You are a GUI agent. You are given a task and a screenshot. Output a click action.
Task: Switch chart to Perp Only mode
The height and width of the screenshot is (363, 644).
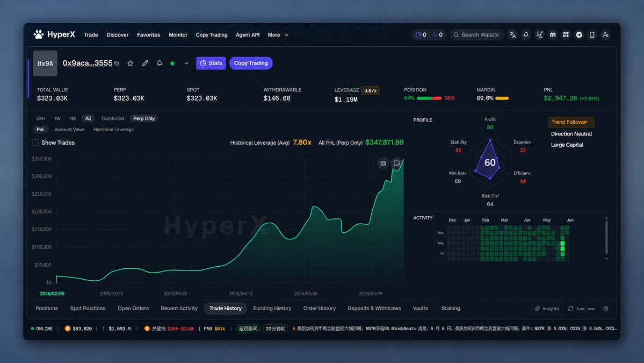coord(144,118)
